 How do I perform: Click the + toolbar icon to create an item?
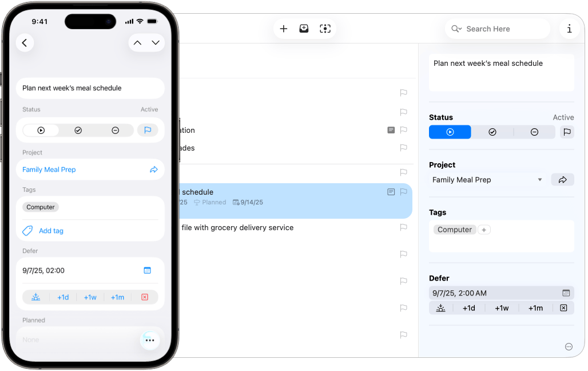tap(284, 28)
